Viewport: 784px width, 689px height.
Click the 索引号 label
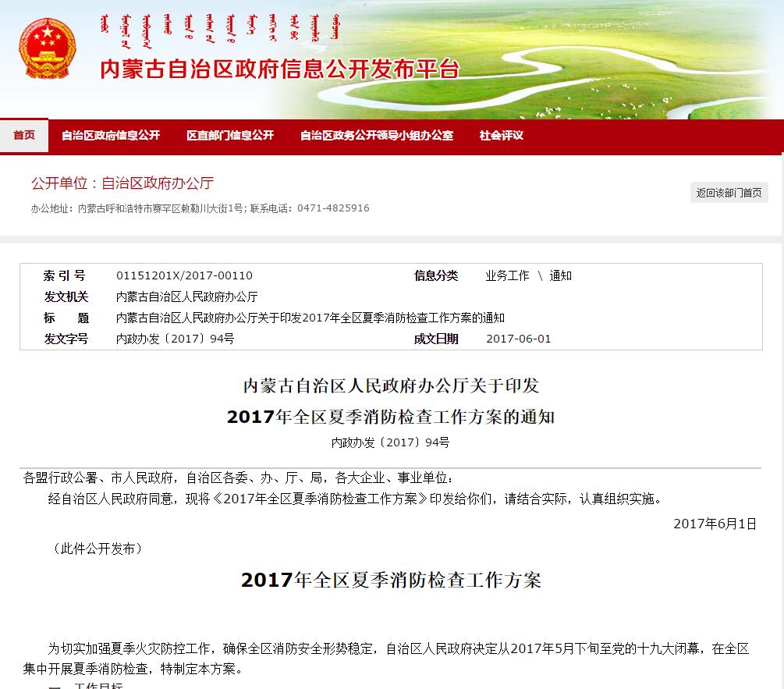(65, 275)
